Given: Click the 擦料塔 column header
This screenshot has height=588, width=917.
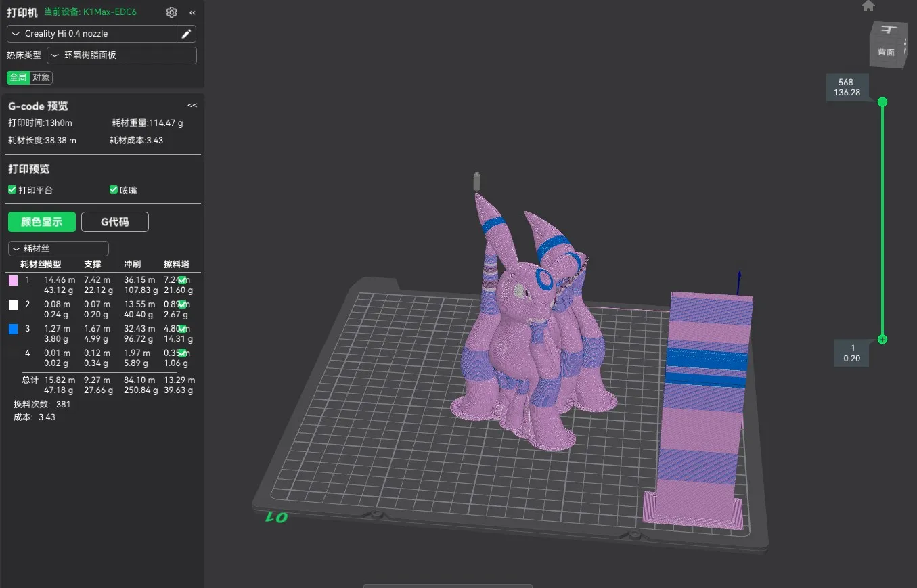Looking at the screenshot, I should [177, 264].
